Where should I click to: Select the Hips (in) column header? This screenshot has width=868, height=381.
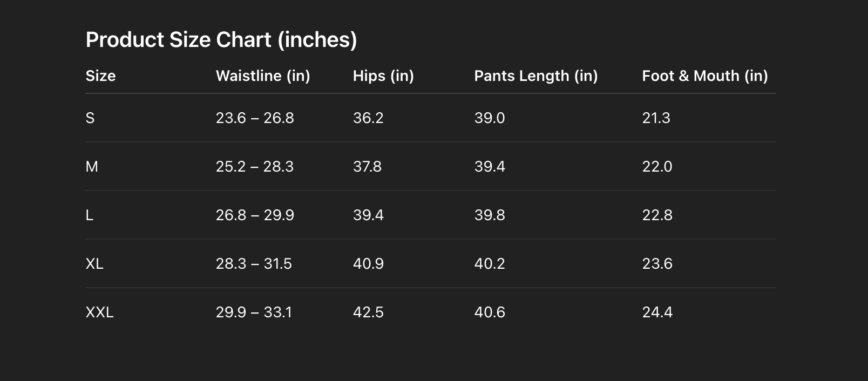[383, 76]
